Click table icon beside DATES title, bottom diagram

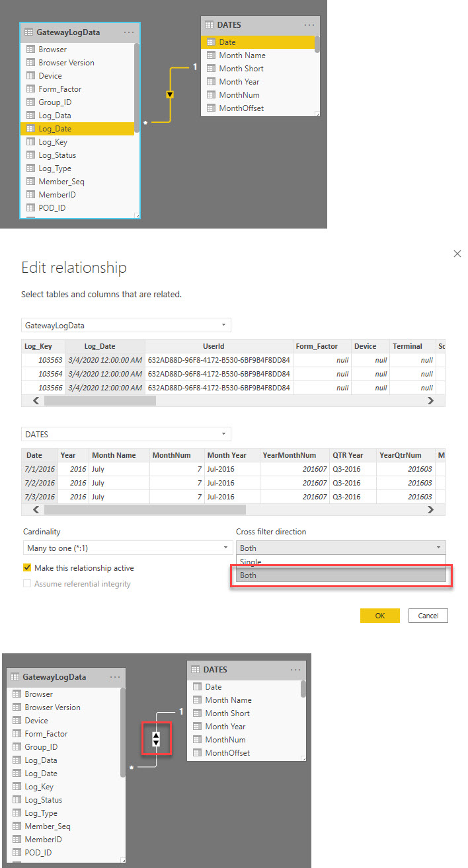point(196,669)
